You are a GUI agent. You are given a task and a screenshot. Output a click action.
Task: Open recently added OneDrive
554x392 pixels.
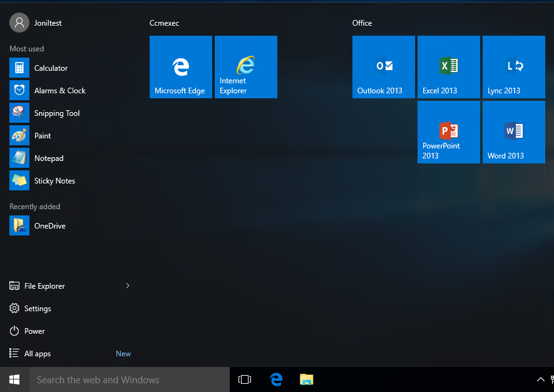[x=51, y=225]
